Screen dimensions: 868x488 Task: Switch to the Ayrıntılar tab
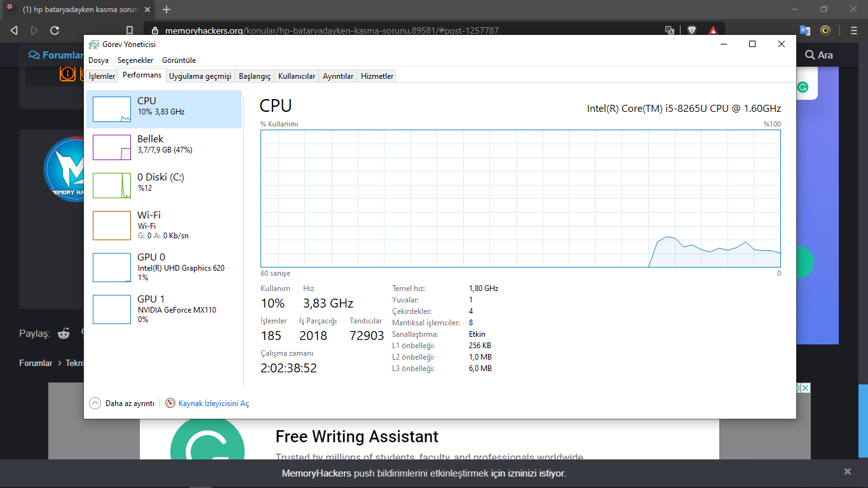pyautogui.click(x=338, y=76)
